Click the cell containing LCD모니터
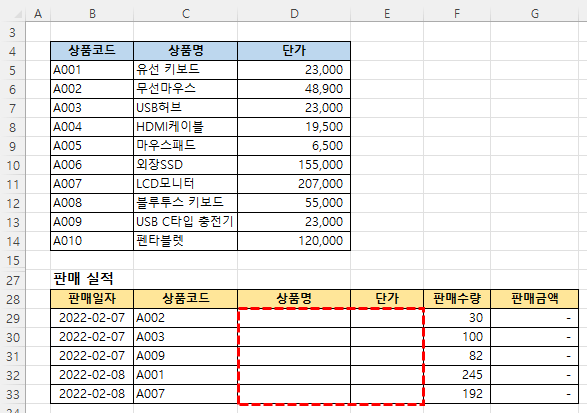 pyautogui.click(x=185, y=184)
